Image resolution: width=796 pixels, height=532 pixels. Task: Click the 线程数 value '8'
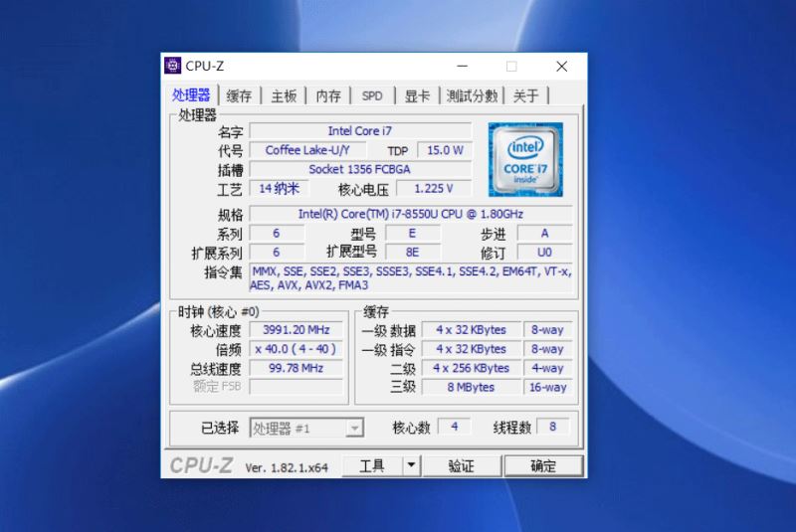553,427
